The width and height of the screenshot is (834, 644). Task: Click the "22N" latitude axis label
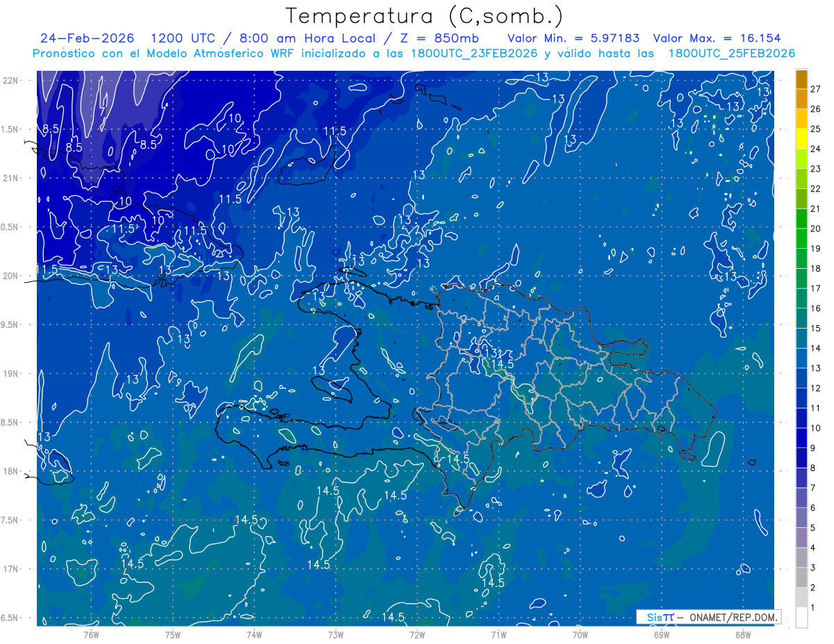pos(10,80)
